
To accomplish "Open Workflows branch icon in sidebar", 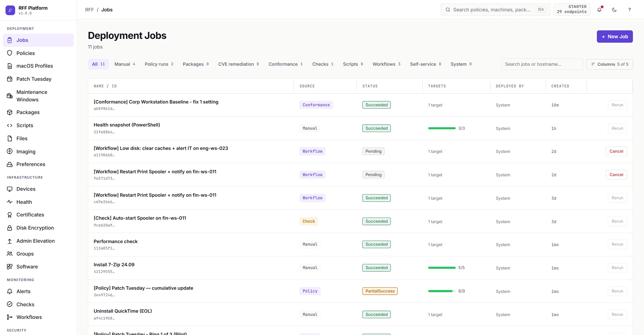I will pos(9,317).
